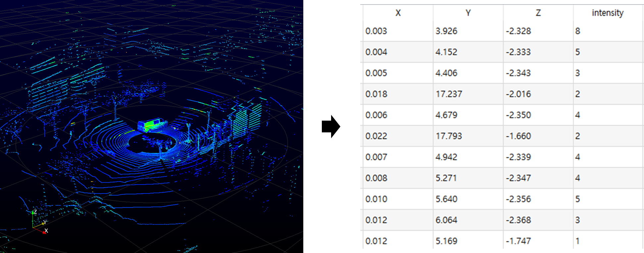Click the X column header
Viewport: 644px width, 253px height.
398,13
